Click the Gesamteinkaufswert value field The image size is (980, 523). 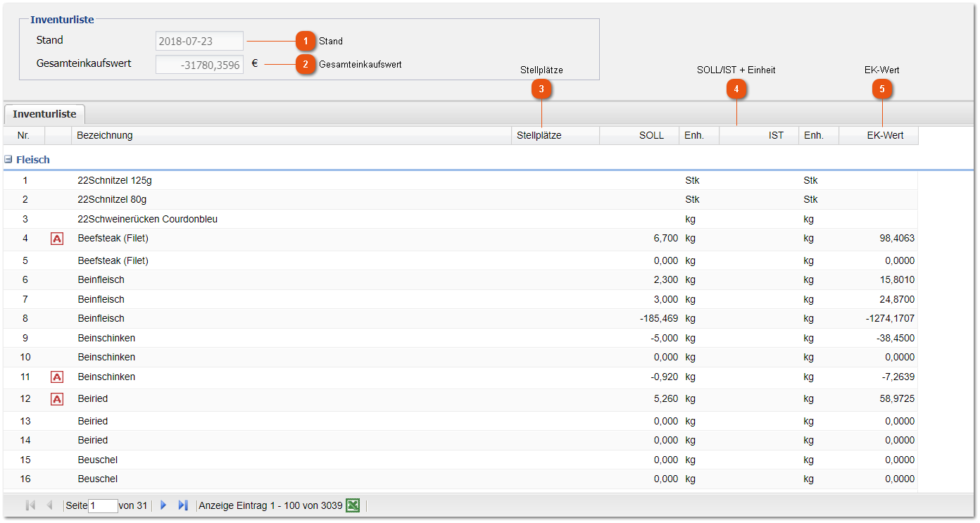point(199,65)
